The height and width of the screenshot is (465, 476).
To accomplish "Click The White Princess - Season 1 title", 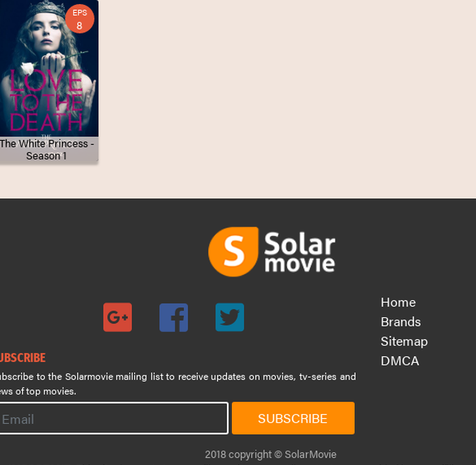I will point(47,150).
